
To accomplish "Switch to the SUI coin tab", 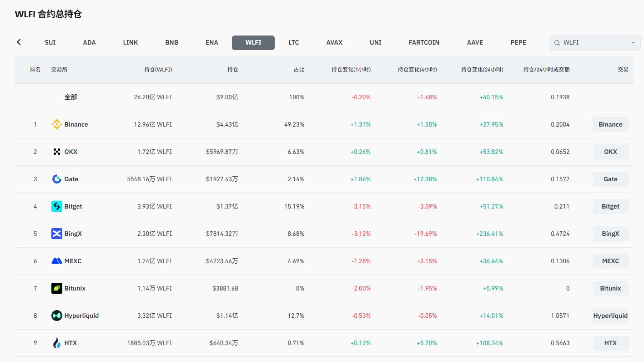I will (x=50, y=42).
